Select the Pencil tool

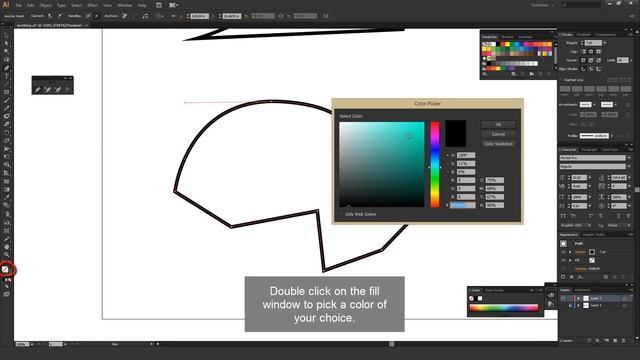point(6,109)
